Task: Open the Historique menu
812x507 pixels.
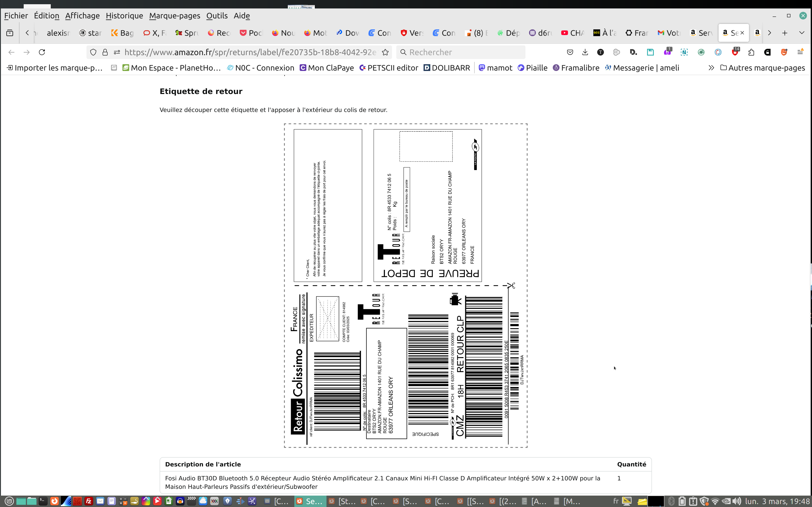Action: coord(124,16)
